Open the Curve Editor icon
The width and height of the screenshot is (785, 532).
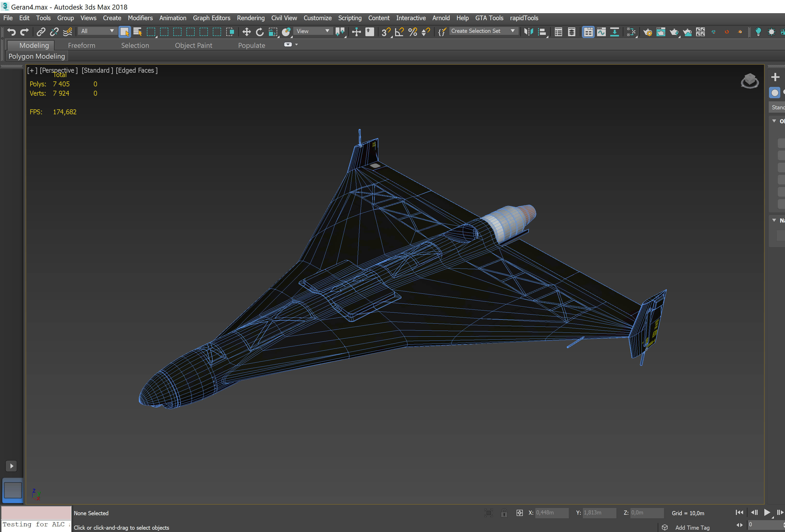point(601,32)
